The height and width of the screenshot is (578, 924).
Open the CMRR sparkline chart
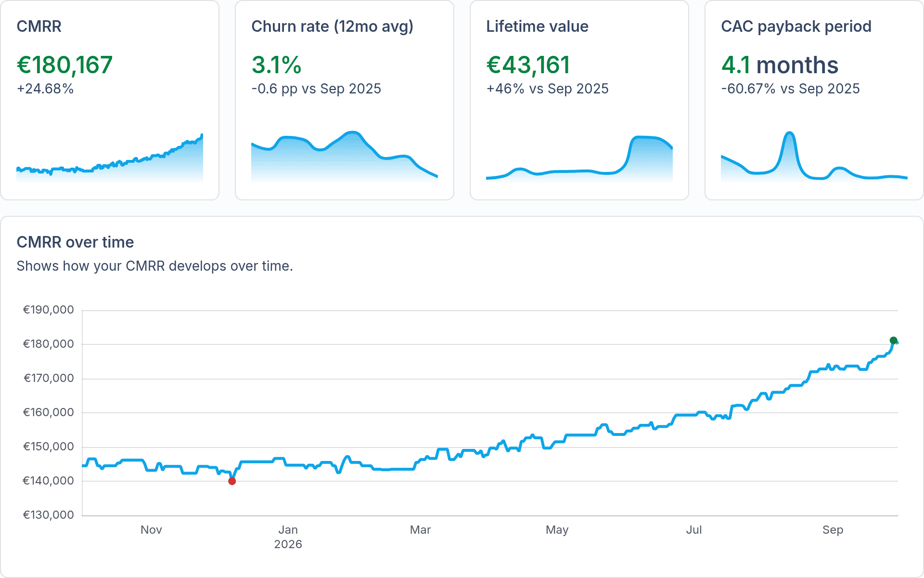[110, 158]
